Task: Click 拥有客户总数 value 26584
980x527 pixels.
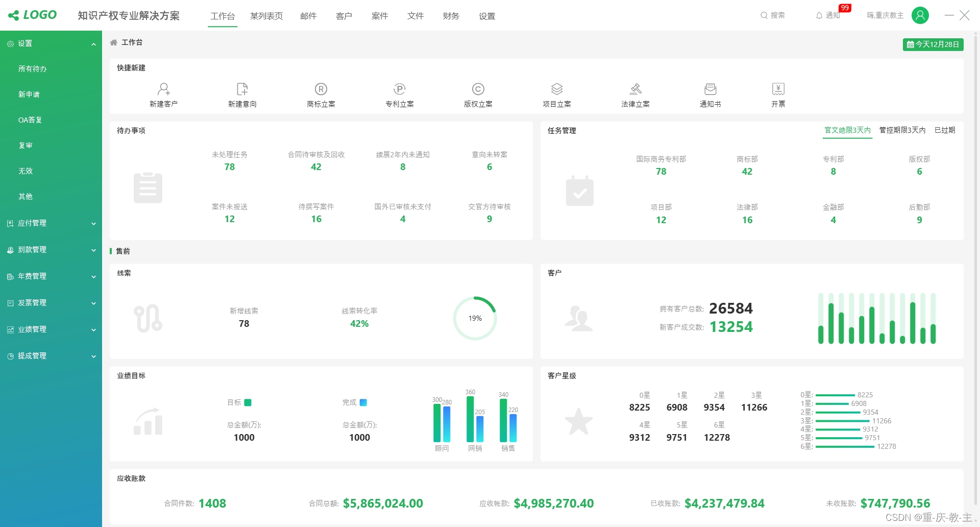Action: [x=731, y=308]
